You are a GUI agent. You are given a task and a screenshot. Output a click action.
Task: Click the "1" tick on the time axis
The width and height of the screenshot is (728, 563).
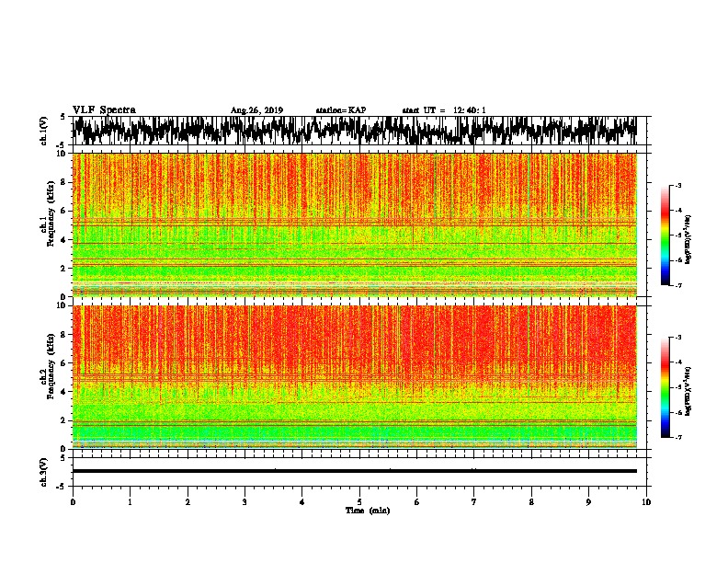click(130, 502)
